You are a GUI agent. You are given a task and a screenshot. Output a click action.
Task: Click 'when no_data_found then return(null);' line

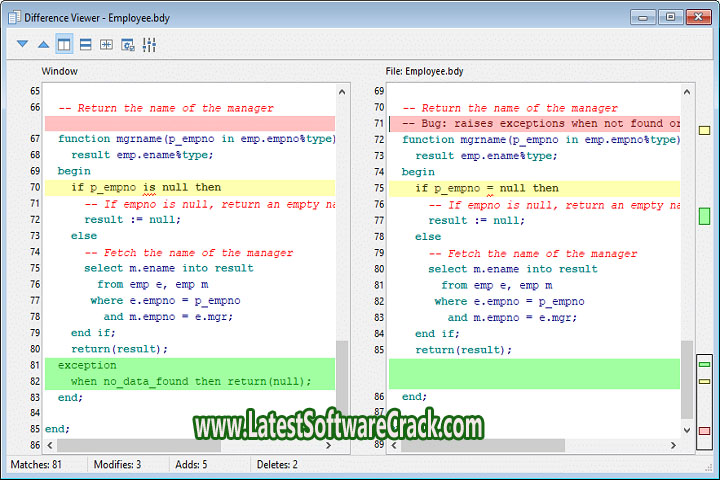190,382
